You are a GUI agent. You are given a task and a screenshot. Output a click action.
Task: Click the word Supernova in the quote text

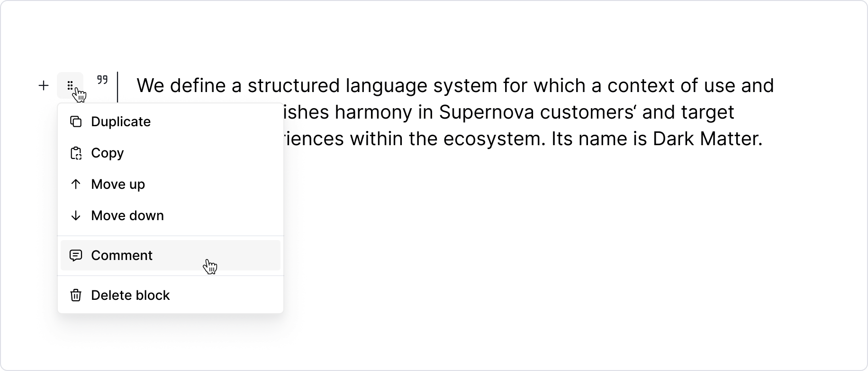click(485, 112)
